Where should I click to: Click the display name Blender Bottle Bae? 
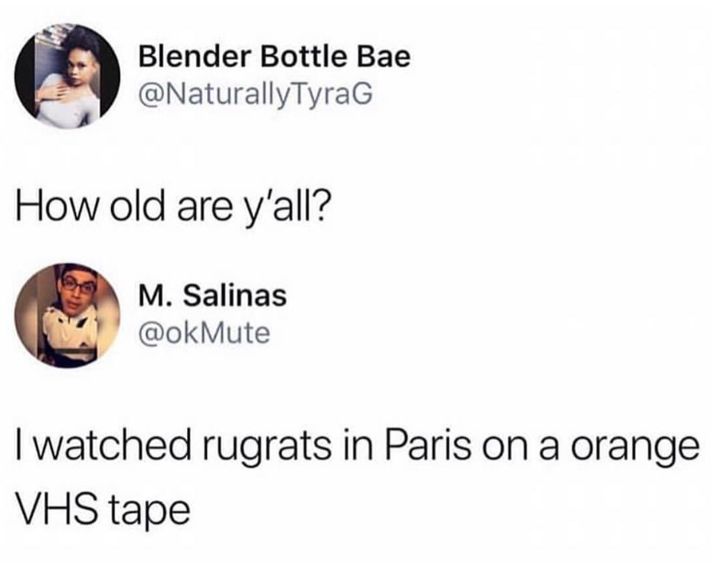pyautogui.click(x=274, y=57)
